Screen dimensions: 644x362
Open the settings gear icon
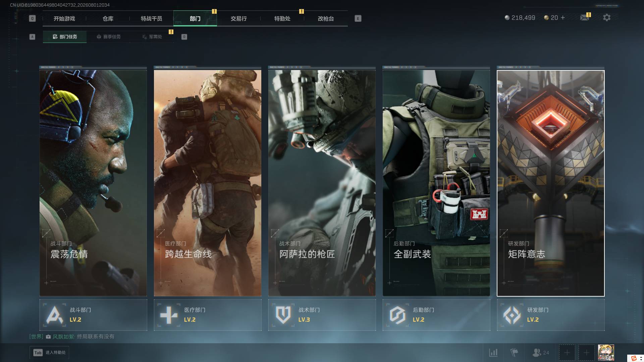click(606, 17)
